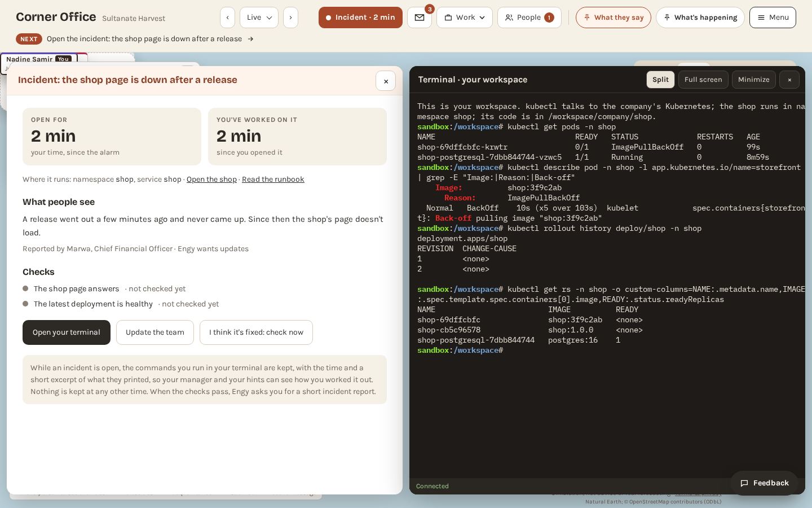The image size is (812, 508).
Task: Click the Read the runbook link
Action: (x=273, y=179)
